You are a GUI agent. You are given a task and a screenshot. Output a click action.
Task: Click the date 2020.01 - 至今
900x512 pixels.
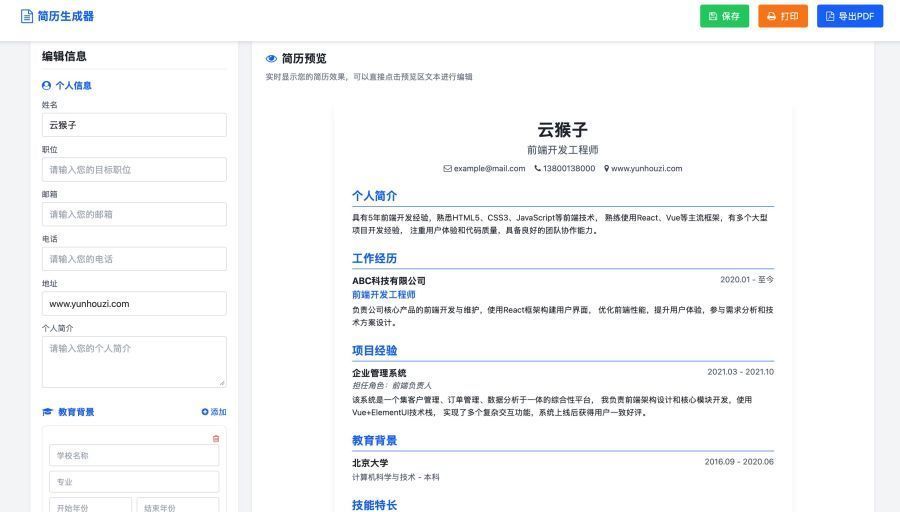tap(747, 280)
